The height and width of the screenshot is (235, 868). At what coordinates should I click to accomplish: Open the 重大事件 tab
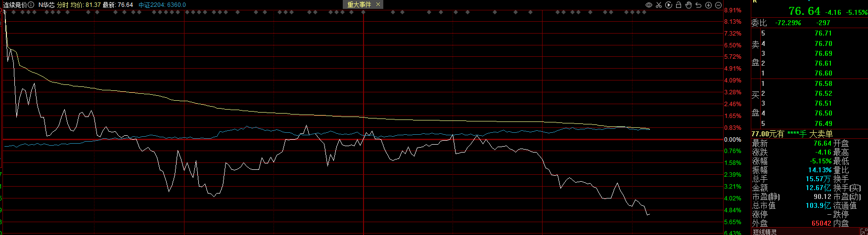pos(359,4)
